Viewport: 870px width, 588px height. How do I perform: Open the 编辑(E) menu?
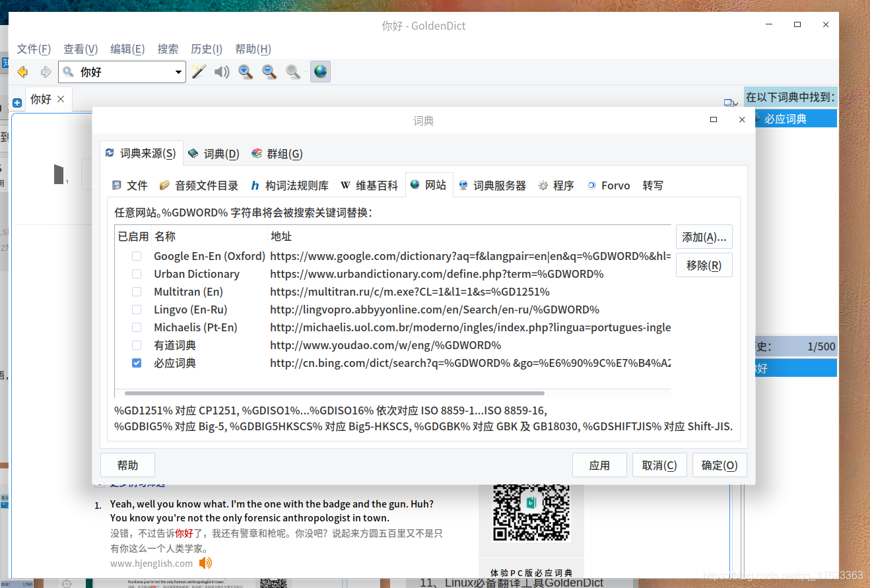tap(127, 49)
